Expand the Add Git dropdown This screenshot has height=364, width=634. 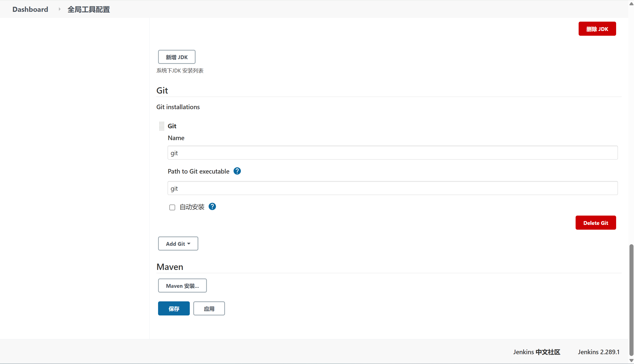tap(178, 244)
